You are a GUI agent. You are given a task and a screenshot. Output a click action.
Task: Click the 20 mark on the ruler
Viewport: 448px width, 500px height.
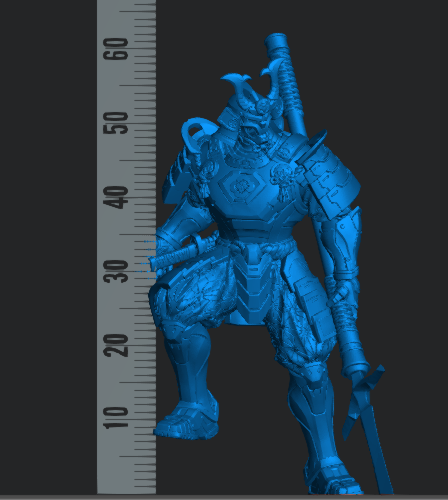[x=116, y=345]
